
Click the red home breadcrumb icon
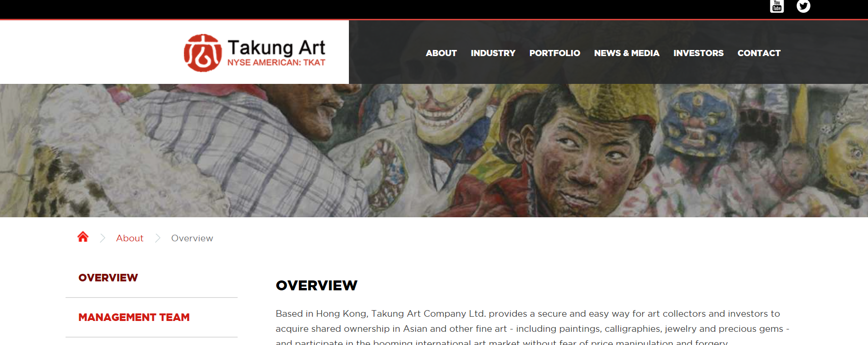click(x=83, y=237)
